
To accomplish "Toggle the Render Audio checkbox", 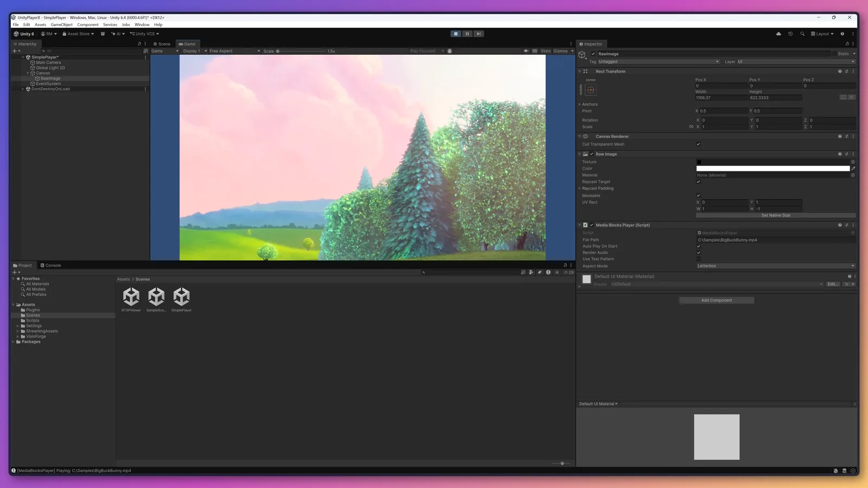I will click(x=698, y=253).
